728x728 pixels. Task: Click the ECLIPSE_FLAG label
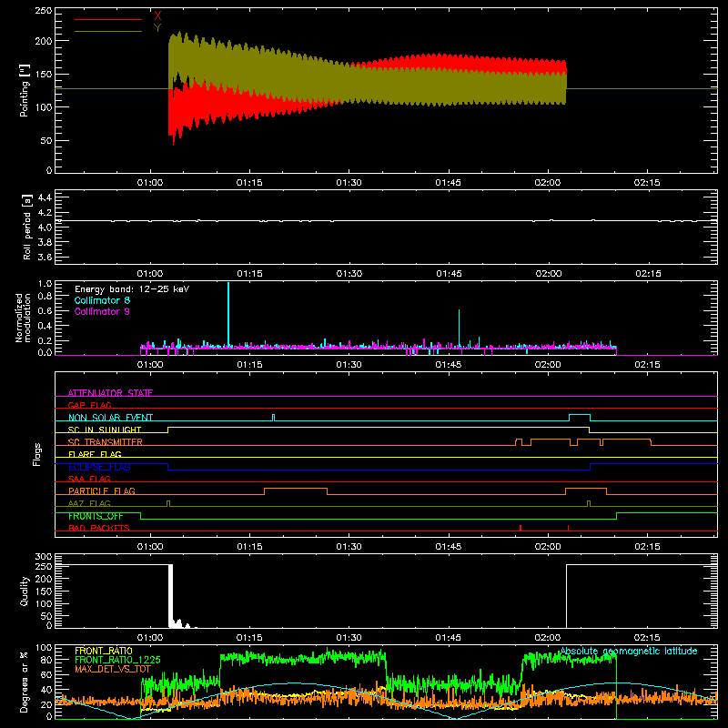pyautogui.click(x=99, y=467)
